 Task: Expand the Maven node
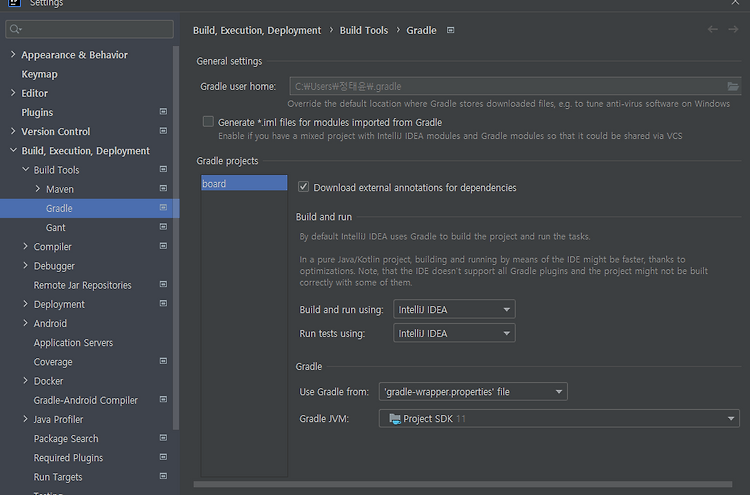(x=38, y=189)
